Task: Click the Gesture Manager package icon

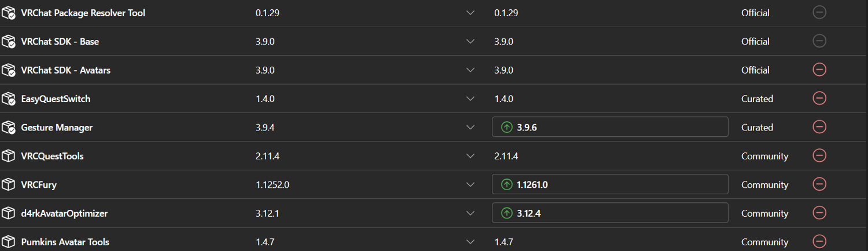Action: click(x=8, y=128)
